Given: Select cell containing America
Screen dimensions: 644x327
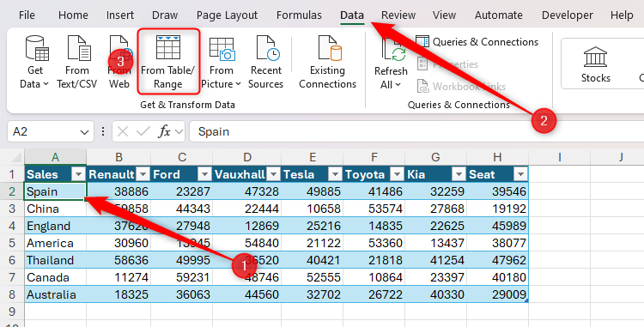Looking at the screenshot, I should 56,243.
